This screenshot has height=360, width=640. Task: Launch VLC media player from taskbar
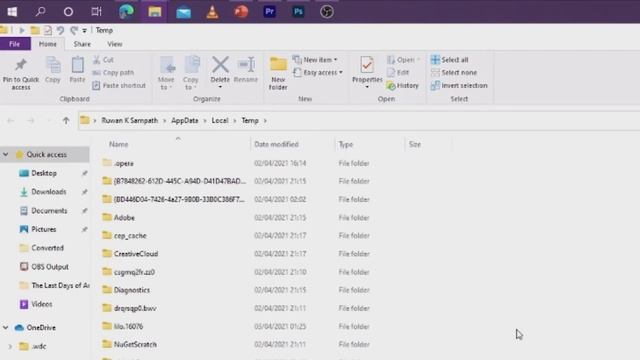[212, 11]
